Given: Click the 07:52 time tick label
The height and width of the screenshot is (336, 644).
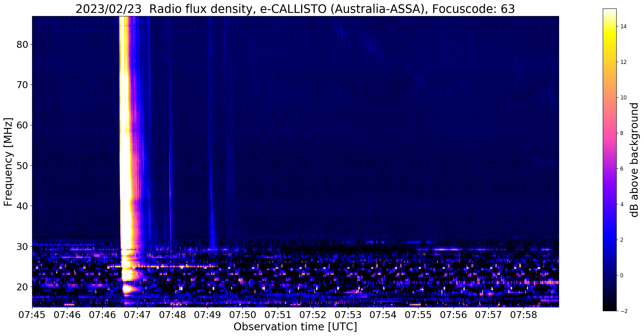Looking at the screenshot, I should (x=313, y=315).
